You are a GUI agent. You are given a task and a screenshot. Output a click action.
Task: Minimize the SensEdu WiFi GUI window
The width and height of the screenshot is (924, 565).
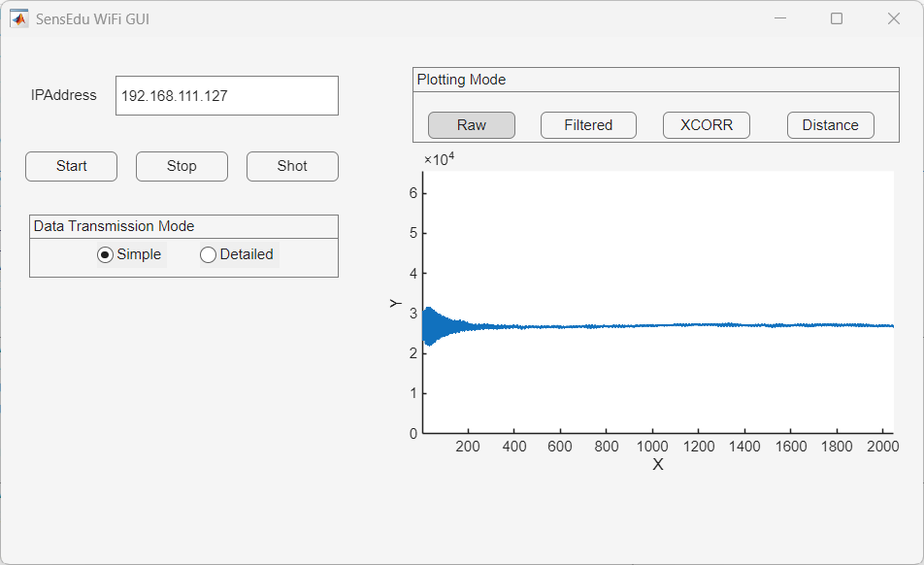[x=779, y=18]
